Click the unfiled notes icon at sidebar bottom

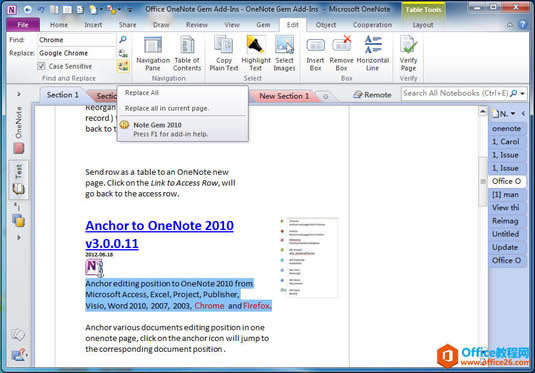(18, 334)
